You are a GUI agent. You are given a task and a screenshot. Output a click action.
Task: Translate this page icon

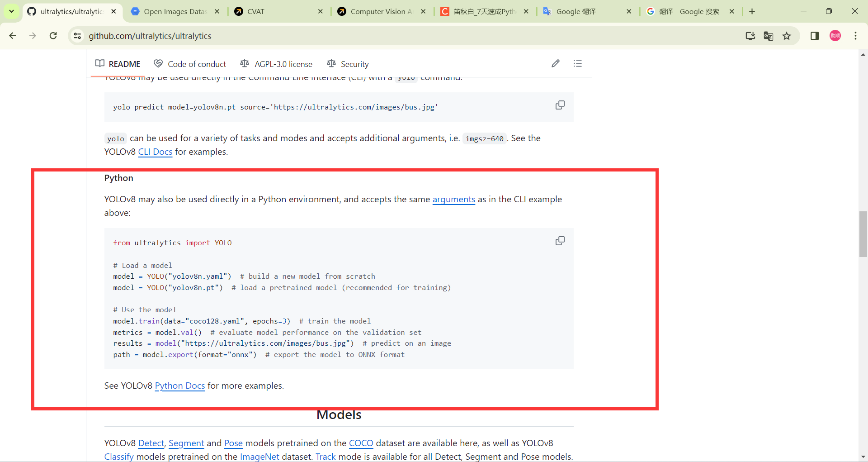(x=769, y=36)
